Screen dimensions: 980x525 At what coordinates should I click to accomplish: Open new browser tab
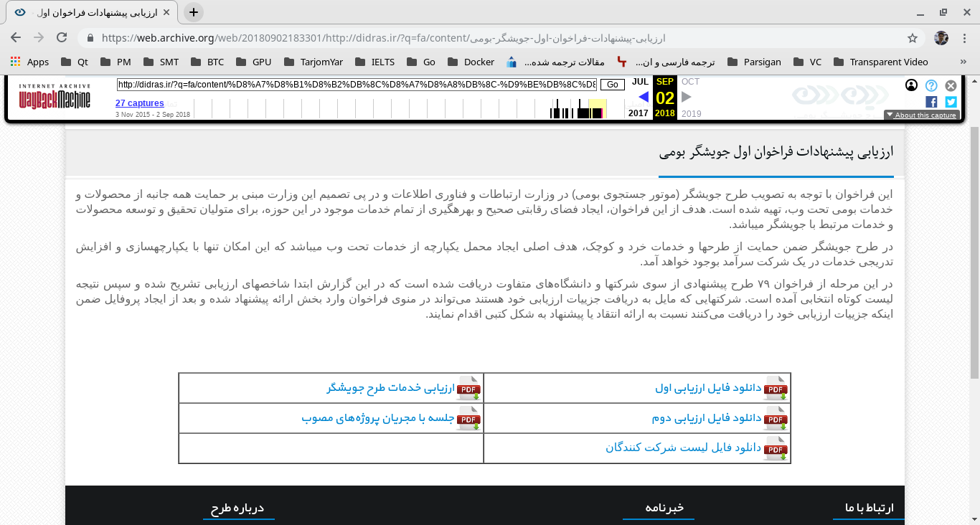[x=194, y=12]
